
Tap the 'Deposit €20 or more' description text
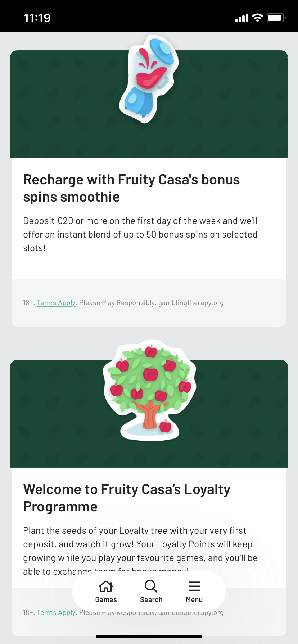click(140, 234)
